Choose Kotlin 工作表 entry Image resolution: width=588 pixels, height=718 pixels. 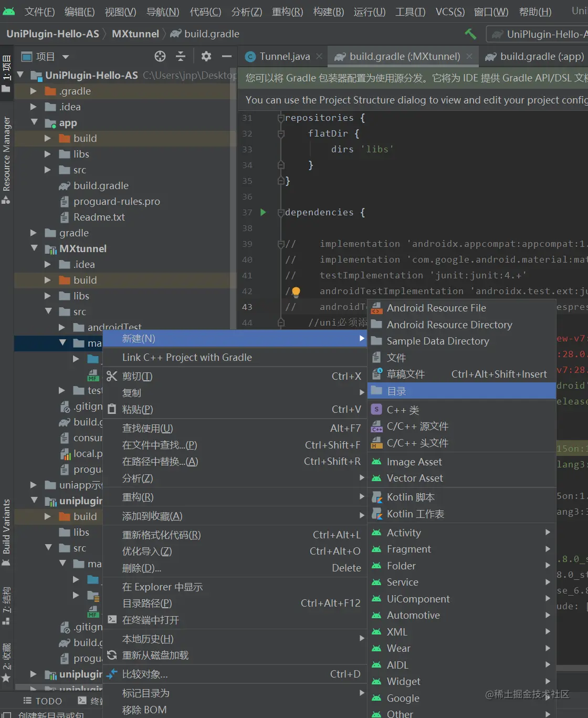[462, 514]
